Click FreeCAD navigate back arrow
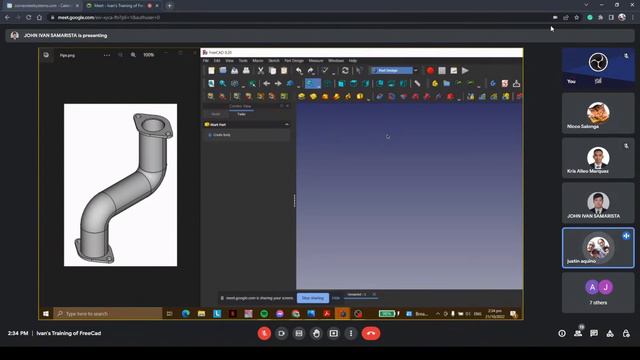Screen dimensions: 640x360 pyautogui.click(x=267, y=84)
